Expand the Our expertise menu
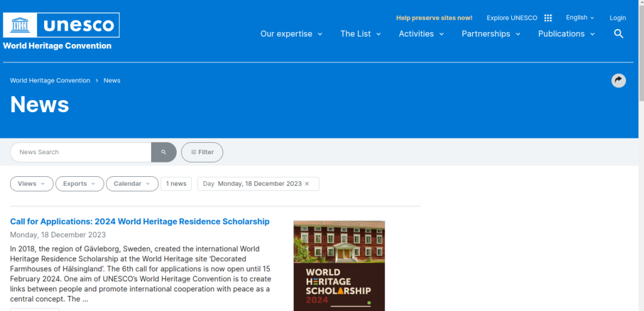 coord(292,34)
